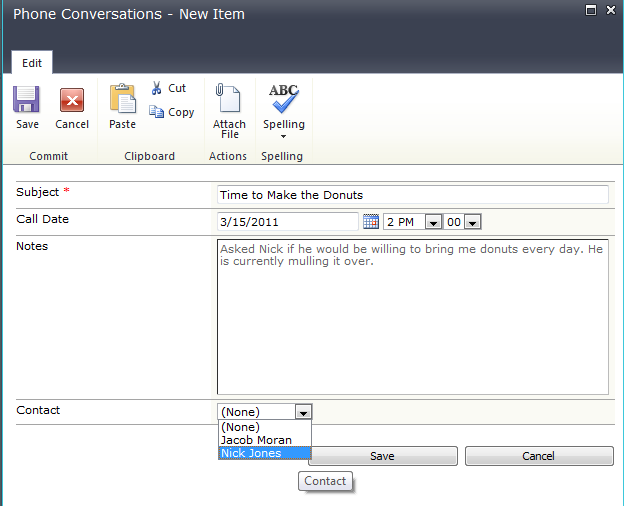Image resolution: width=624 pixels, height=506 pixels.
Task: Choose Nick Jones in the Contact list
Action: (x=265, y=453)
